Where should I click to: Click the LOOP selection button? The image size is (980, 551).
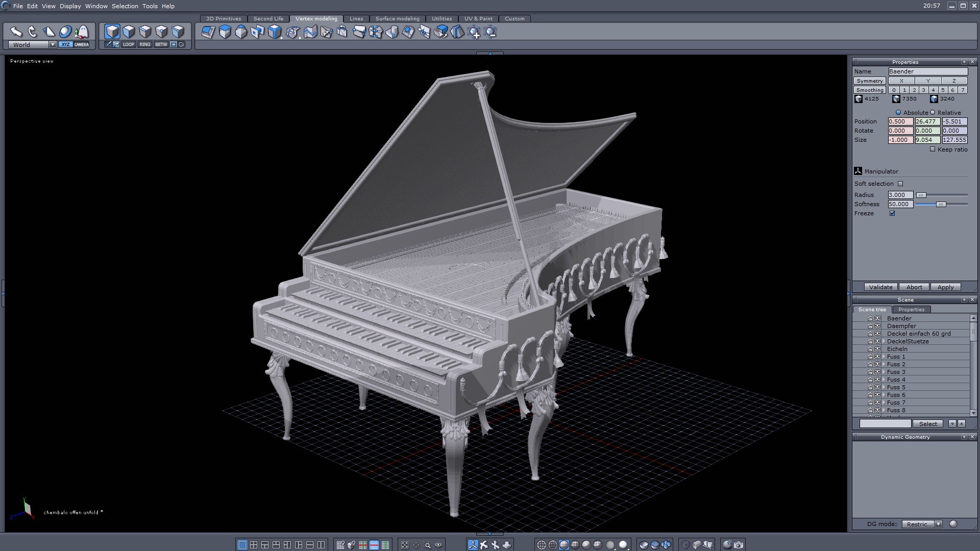128,44
